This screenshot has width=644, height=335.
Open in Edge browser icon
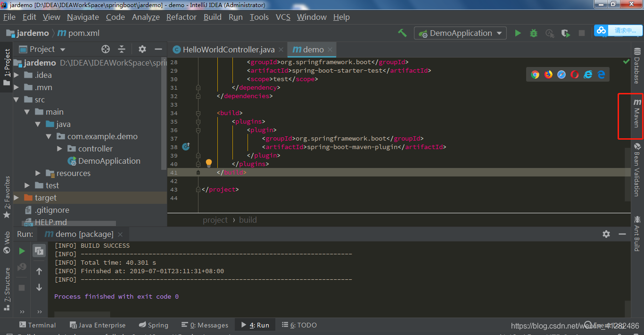(x=601, y=75)
